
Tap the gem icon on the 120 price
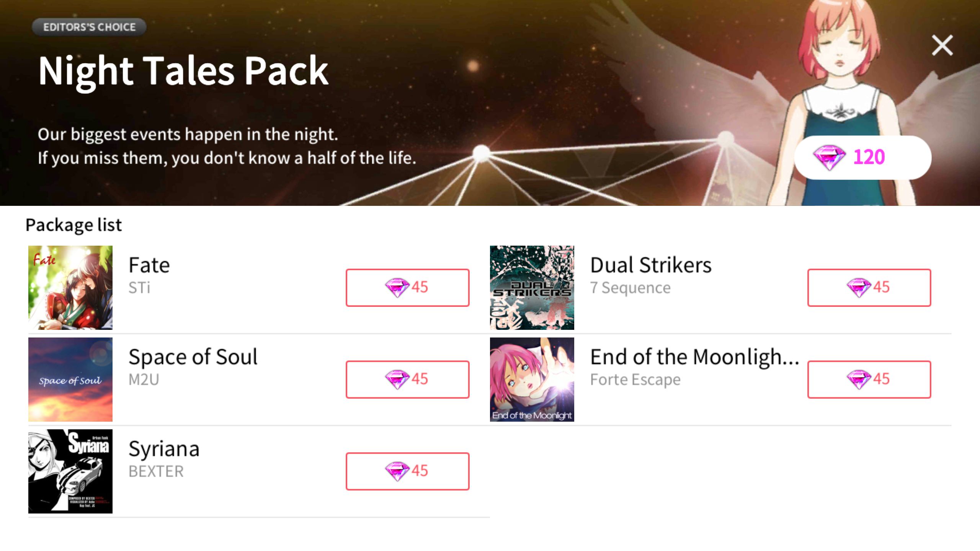click(x=829, y=157)
